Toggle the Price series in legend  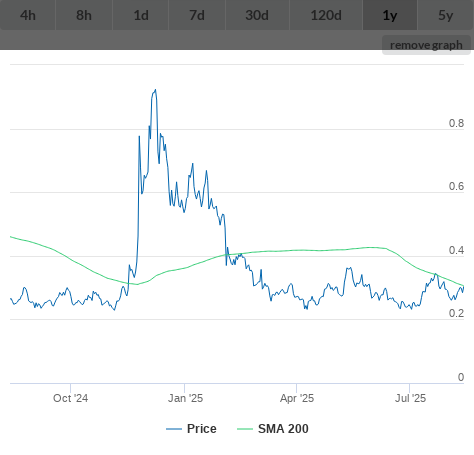click(191, 429)
